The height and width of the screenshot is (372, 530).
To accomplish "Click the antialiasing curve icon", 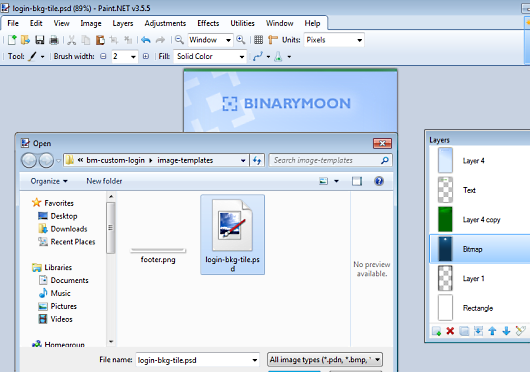I will click(x=258, y=56).
